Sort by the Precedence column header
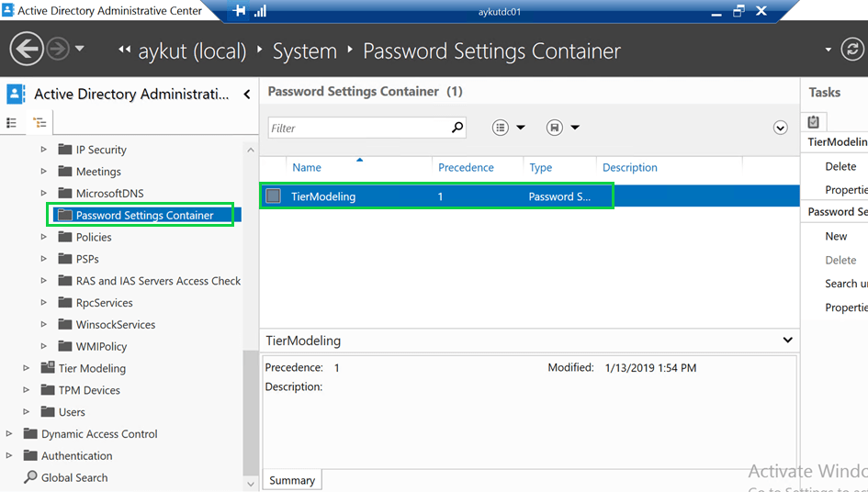This screenshot has width=868, height=492. (466, 167)
